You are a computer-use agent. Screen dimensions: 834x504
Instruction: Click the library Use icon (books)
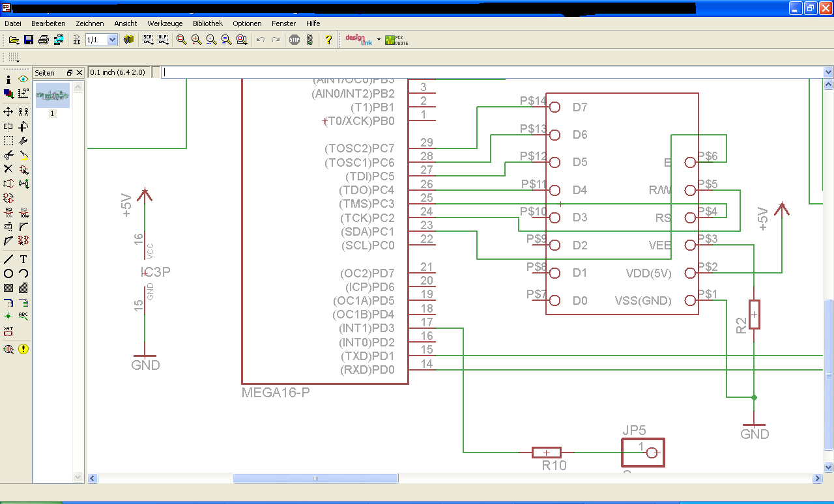(129, 40)
